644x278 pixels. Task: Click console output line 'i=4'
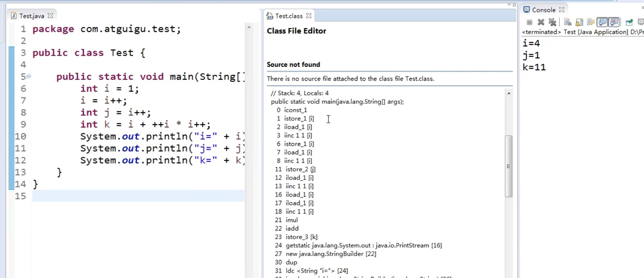click(531, 44)
